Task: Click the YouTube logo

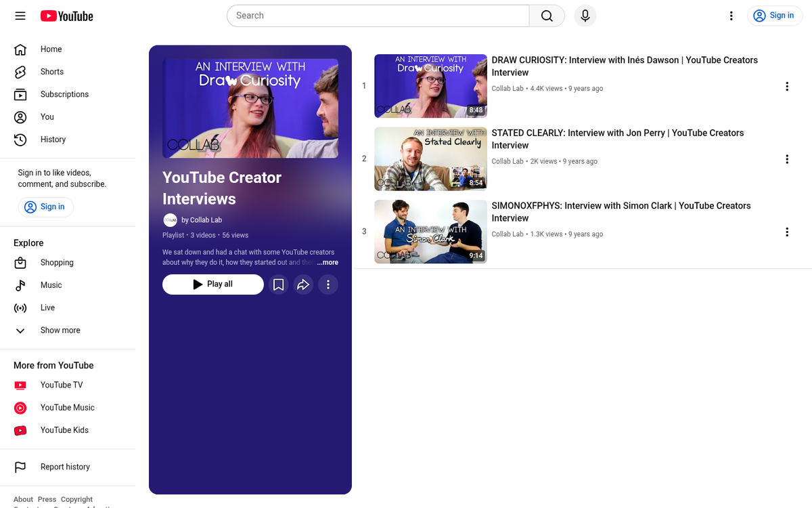Action: tap(66, 16)
